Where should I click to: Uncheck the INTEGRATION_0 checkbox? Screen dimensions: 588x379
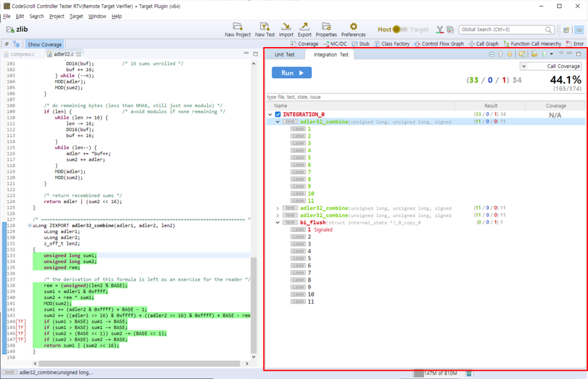(x=278, y=114)
